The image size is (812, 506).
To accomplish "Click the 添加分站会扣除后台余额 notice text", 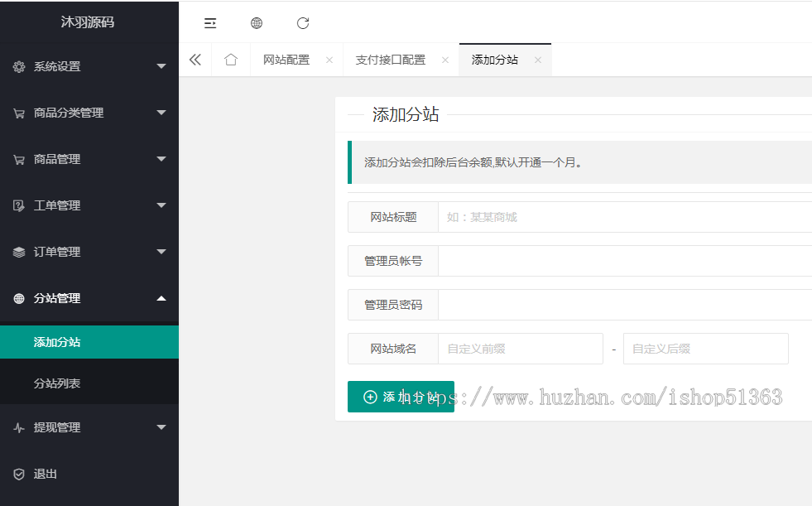I will 473,162.
